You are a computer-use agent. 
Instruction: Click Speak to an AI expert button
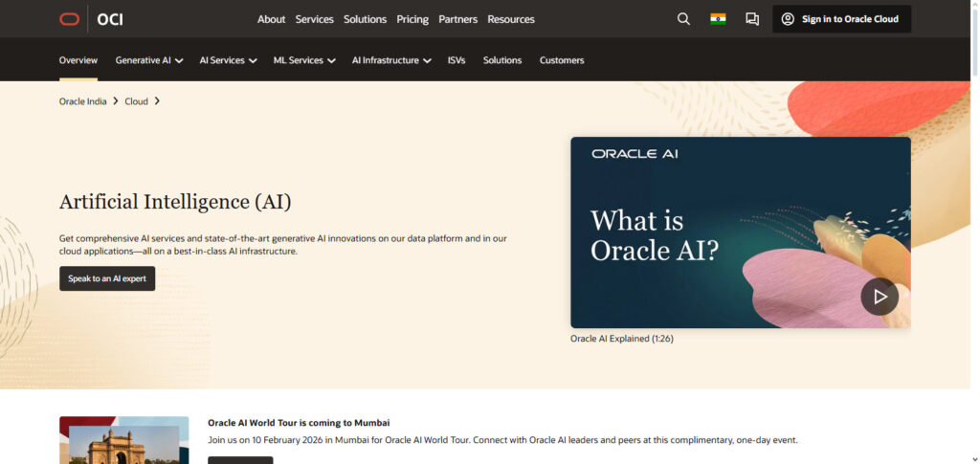107,278
